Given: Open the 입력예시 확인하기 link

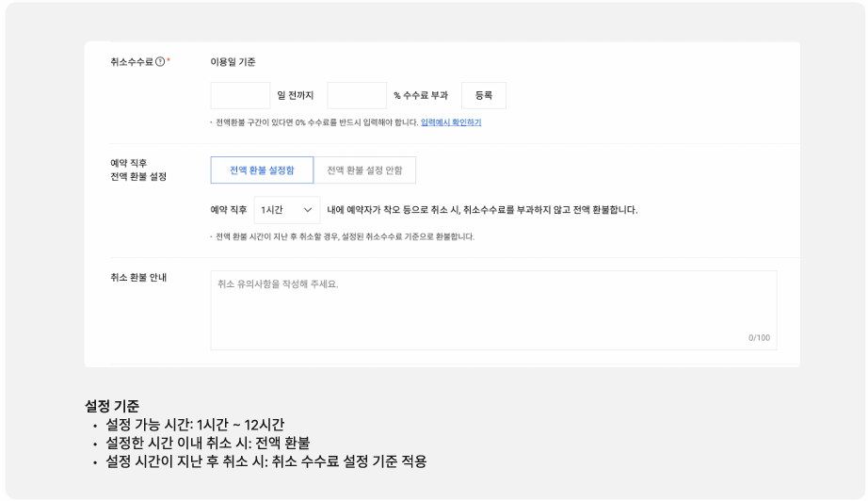Looking at the screenshot, I should (451, 122).
